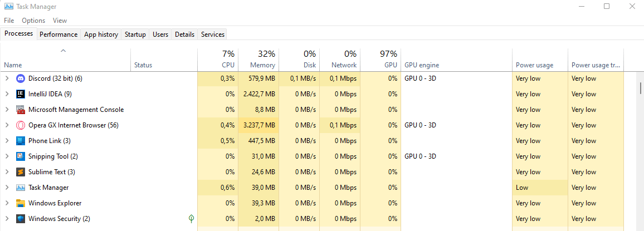Open the Startup tab
The image size is (644, 231).
[135, 35]
